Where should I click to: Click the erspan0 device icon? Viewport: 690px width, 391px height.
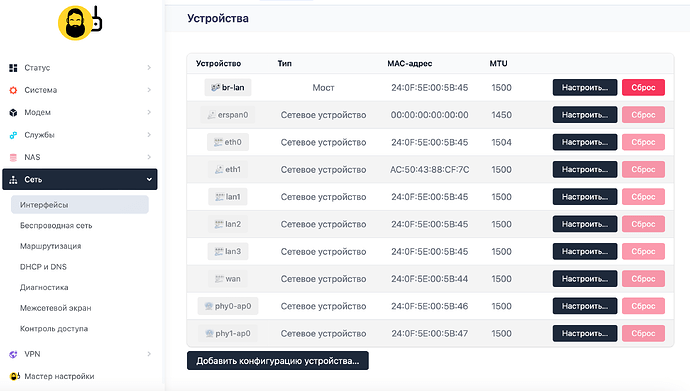(x=211, y=115)
